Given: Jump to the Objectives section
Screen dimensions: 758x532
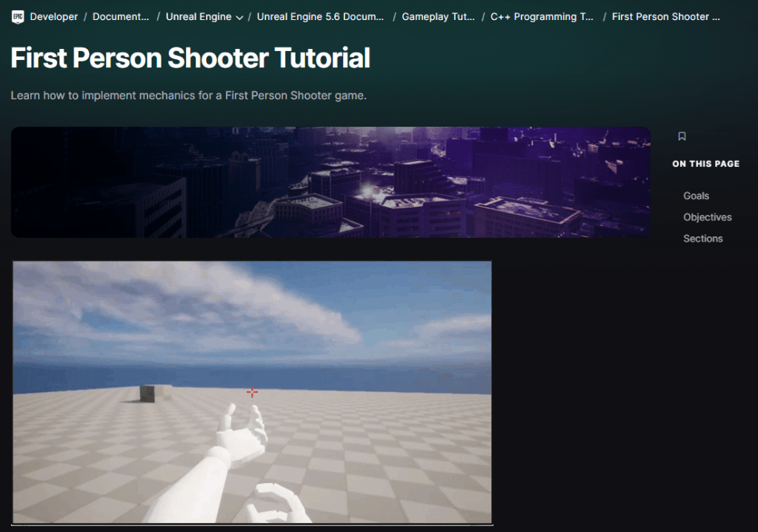Looking at the screenshot, I should click(x=707, y=217).
